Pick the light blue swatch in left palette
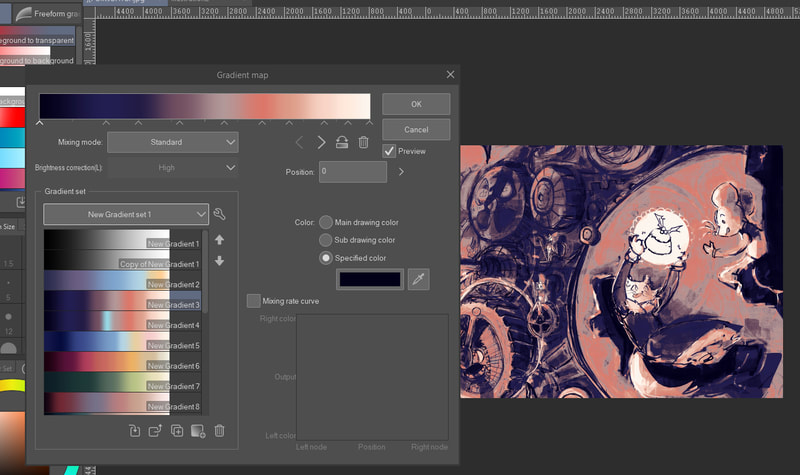 [12, 158]
